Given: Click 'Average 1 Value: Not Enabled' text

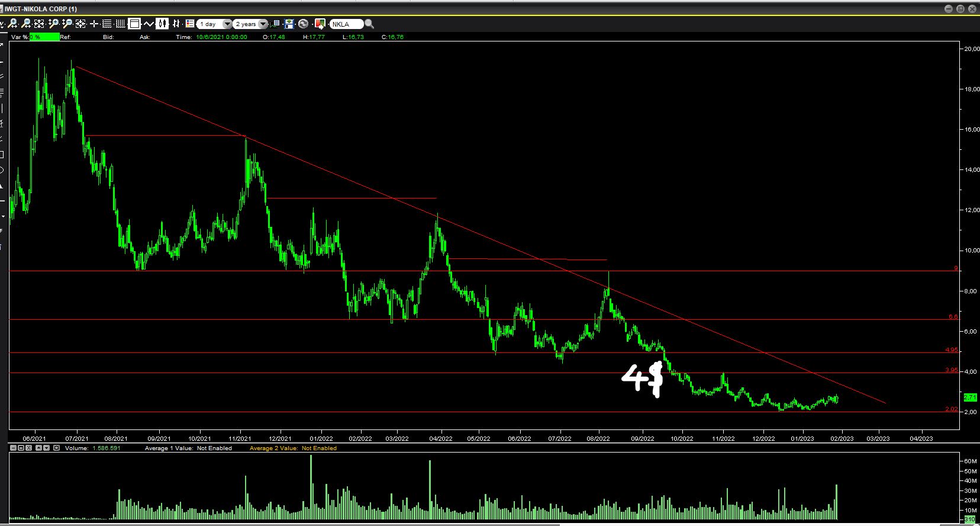Looking at the screenshot, I should pos(188,448).
